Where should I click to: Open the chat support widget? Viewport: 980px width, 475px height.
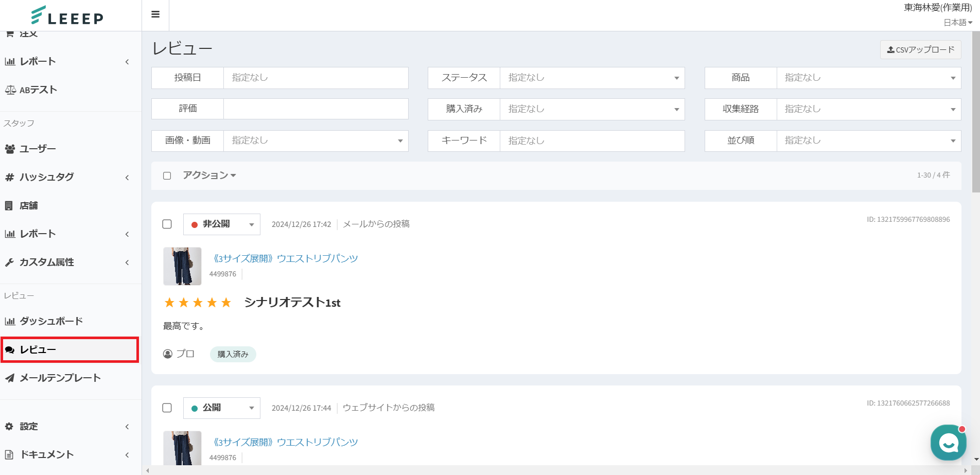[x=948, y=443]
